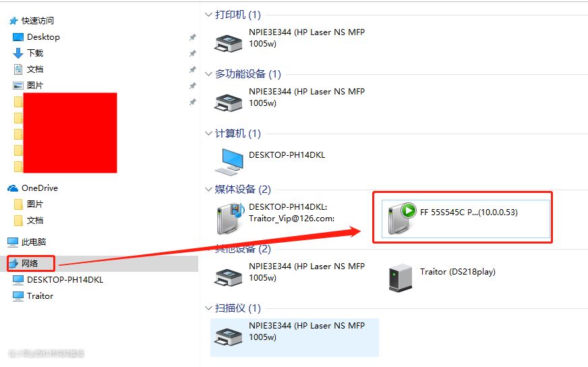Unpin 下载 from quick access
The height and width of the screenshot is (367, 588).
192,53
